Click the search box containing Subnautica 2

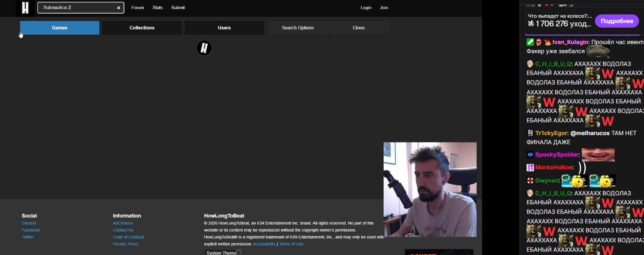pos(80,7)
